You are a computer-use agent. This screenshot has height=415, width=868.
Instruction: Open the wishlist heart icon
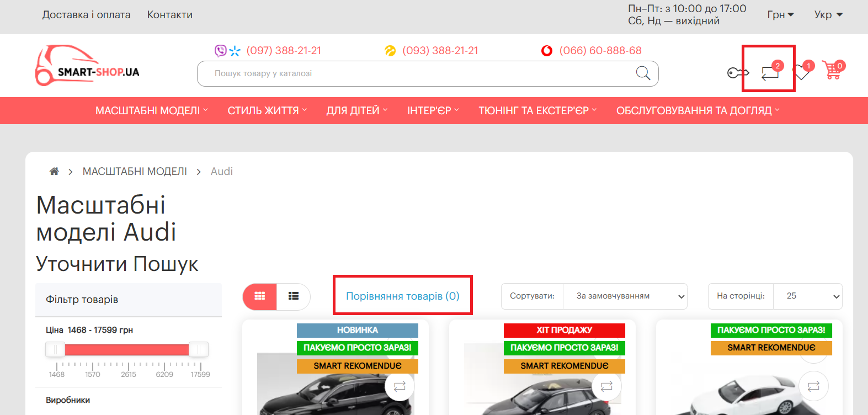click(x=802, y=72)
